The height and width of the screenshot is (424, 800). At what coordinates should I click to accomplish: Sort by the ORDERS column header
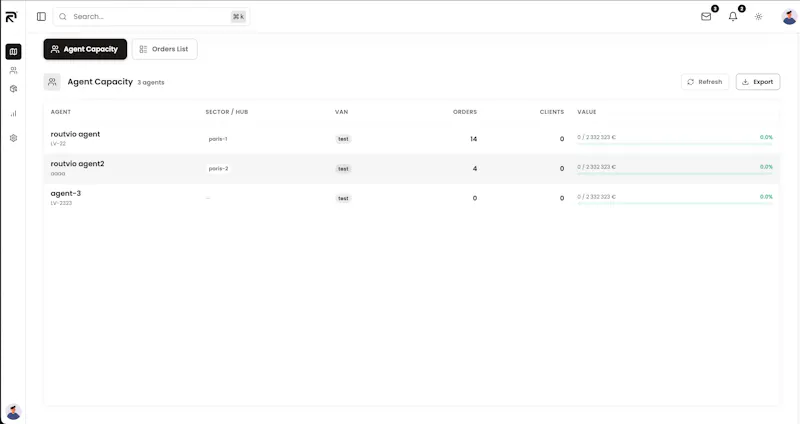(x=465, y=112)
